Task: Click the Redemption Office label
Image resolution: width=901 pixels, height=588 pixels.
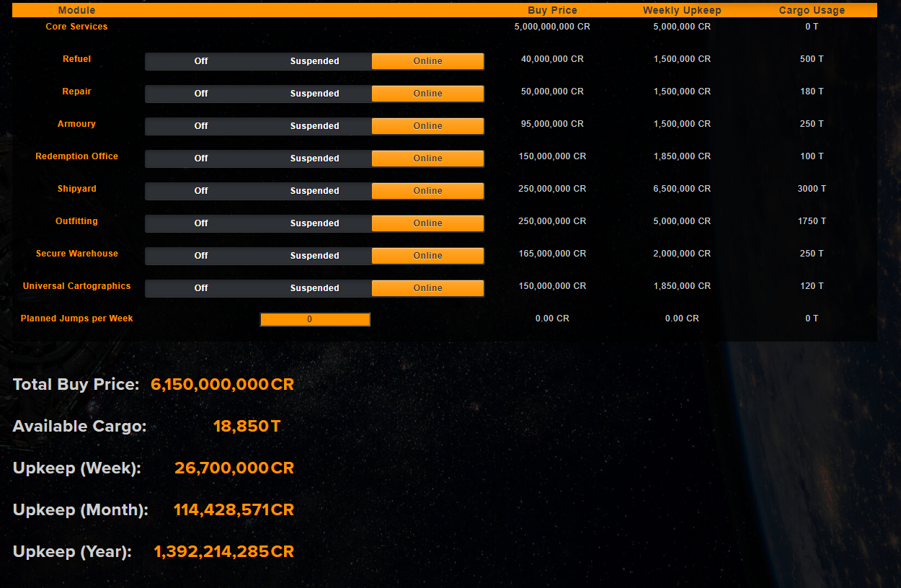Action: click(76, 156)
